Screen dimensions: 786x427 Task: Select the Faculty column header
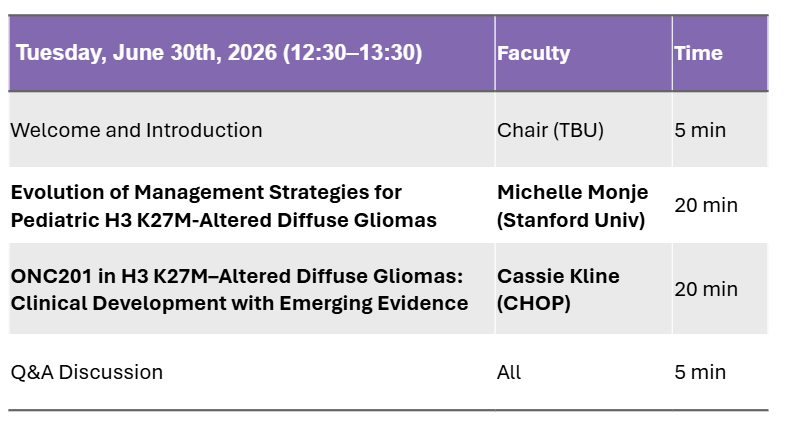coord(533,53)
